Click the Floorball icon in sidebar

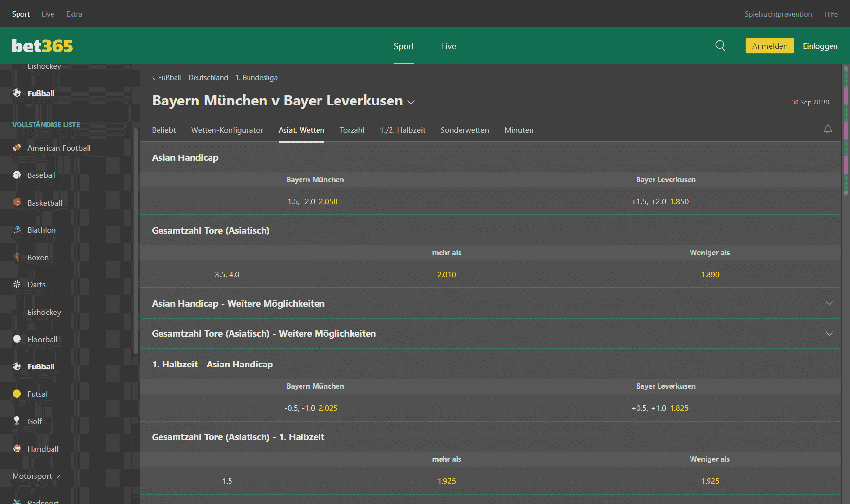click(x=17, y=339)
